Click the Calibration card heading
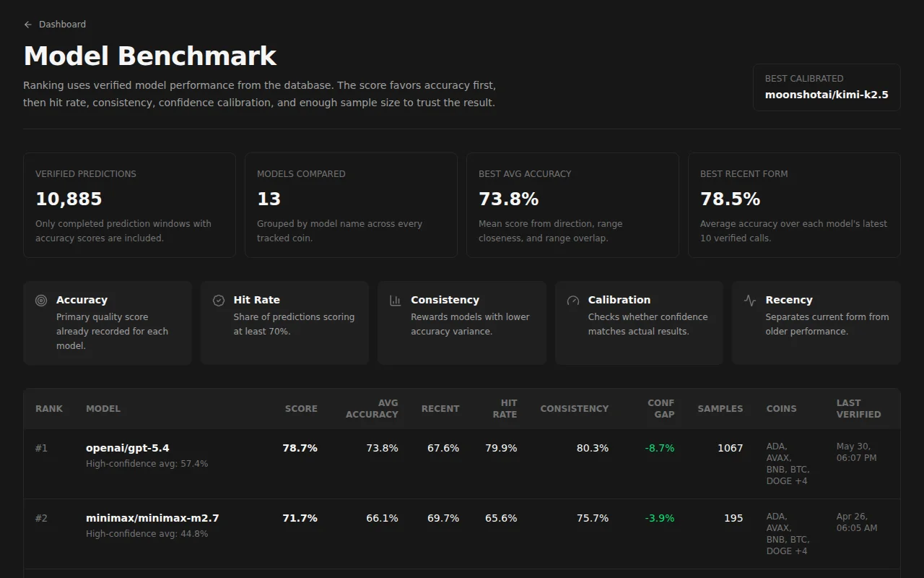The image size is (924, 578). [619, 300]
